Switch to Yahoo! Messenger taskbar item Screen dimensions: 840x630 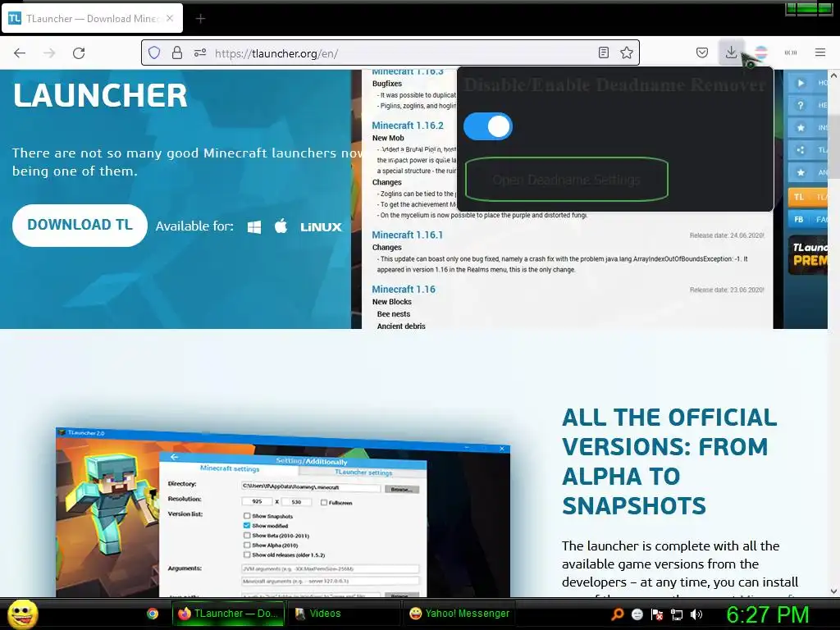[x=459, y=614]
